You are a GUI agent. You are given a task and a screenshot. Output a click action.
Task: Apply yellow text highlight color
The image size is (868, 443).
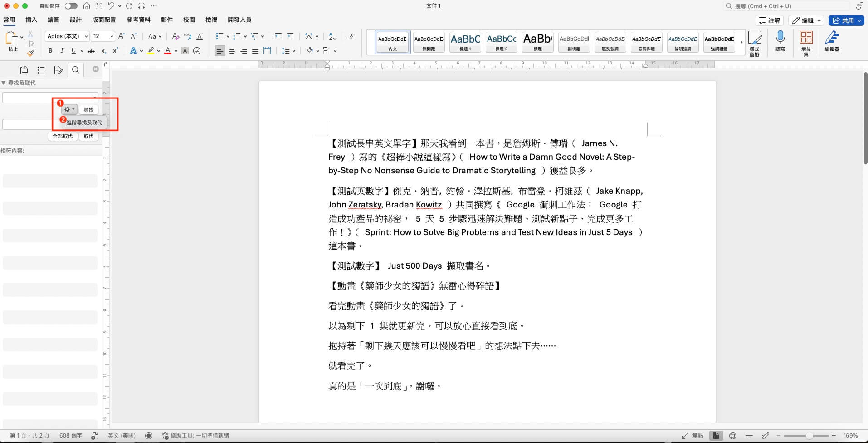[151, 51]
